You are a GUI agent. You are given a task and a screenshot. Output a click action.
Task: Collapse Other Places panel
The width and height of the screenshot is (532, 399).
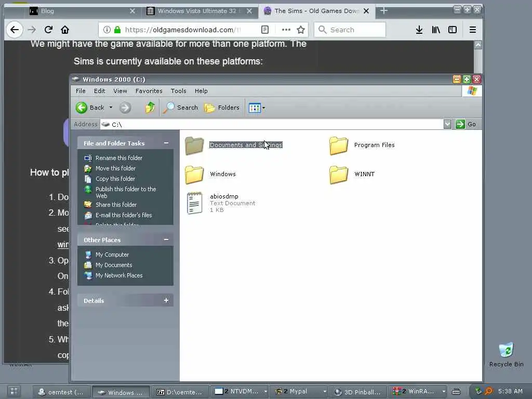click(x=166, y=240)
